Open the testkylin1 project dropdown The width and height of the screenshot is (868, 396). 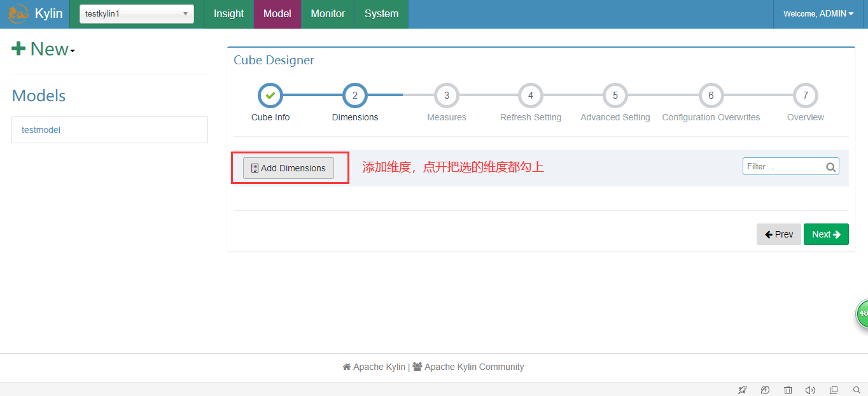point(137,13)
